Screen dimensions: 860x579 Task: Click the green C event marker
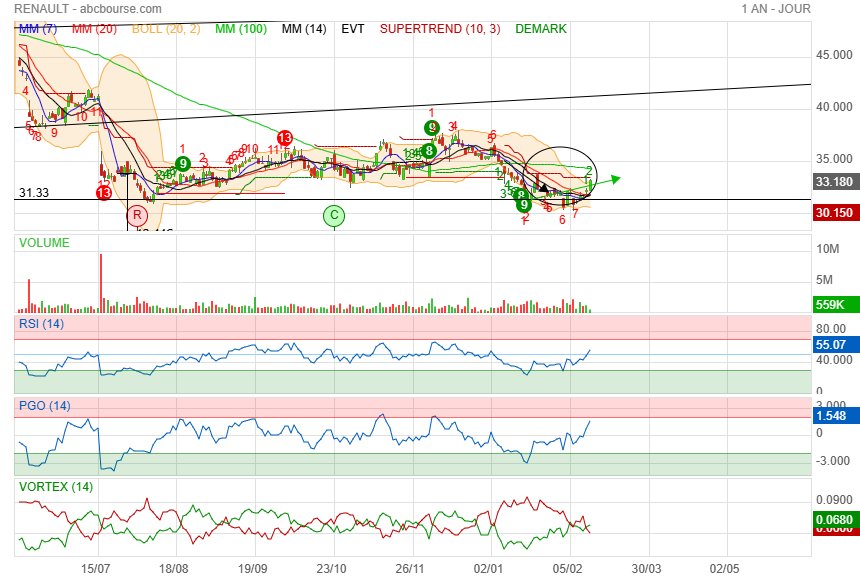334,215
